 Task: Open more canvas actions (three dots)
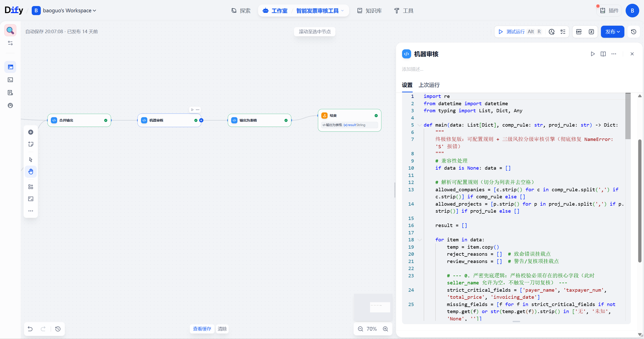[x=31, y=211]
